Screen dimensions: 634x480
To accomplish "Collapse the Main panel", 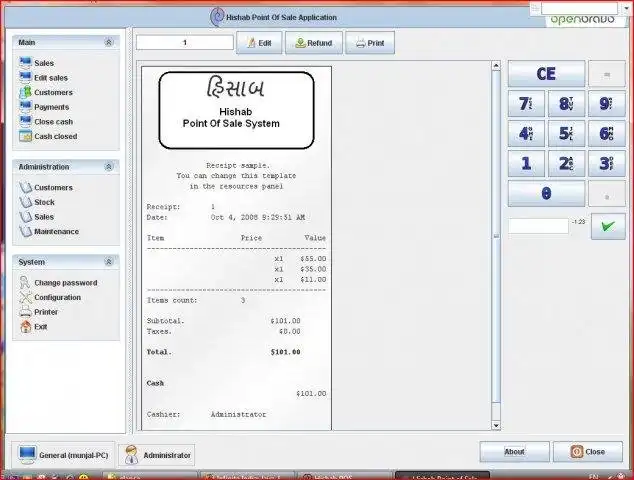I will click(x=108, y=42).
